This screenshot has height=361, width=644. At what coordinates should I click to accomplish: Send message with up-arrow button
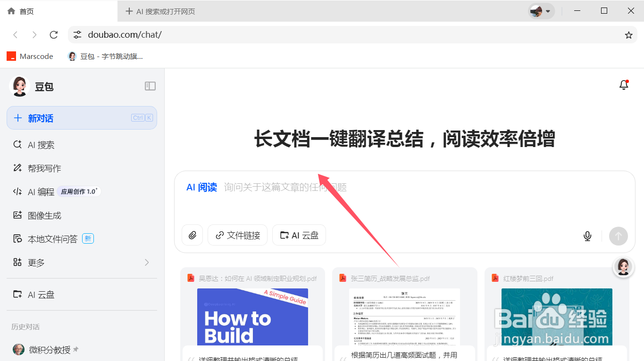[x=619, y=236]
